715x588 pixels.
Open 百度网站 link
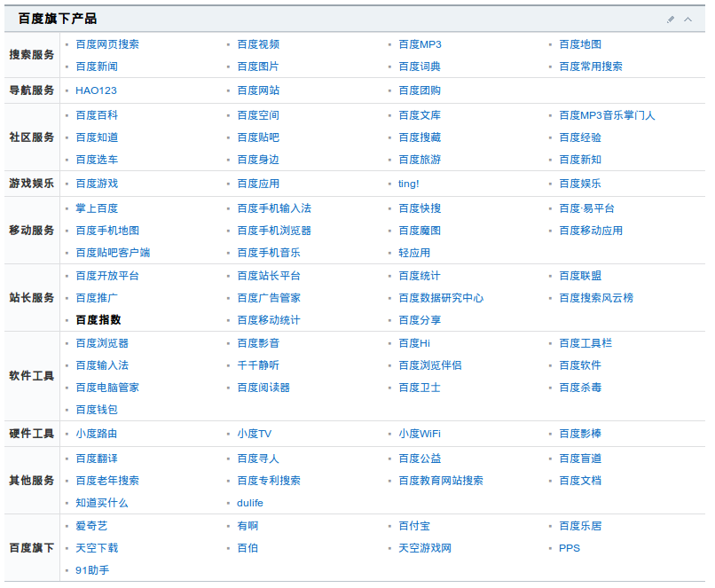coord(258,90)
